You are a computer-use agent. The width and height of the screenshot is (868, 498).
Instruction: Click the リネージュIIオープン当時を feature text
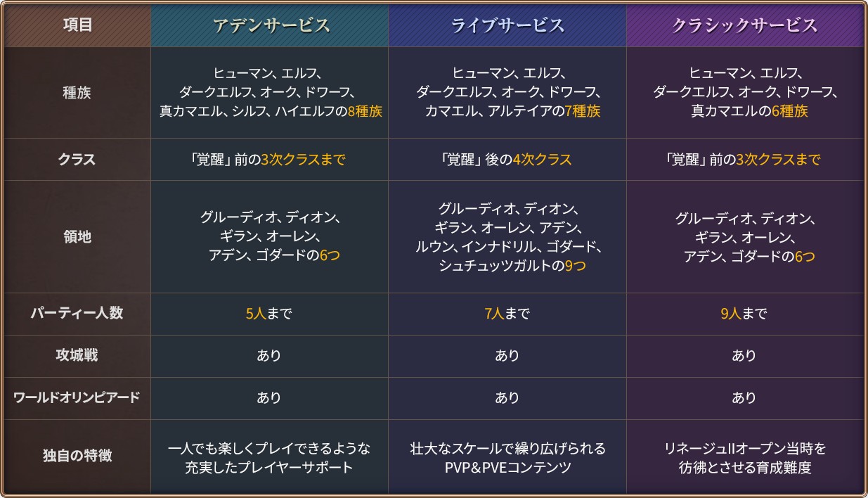[x=744, y=449]
